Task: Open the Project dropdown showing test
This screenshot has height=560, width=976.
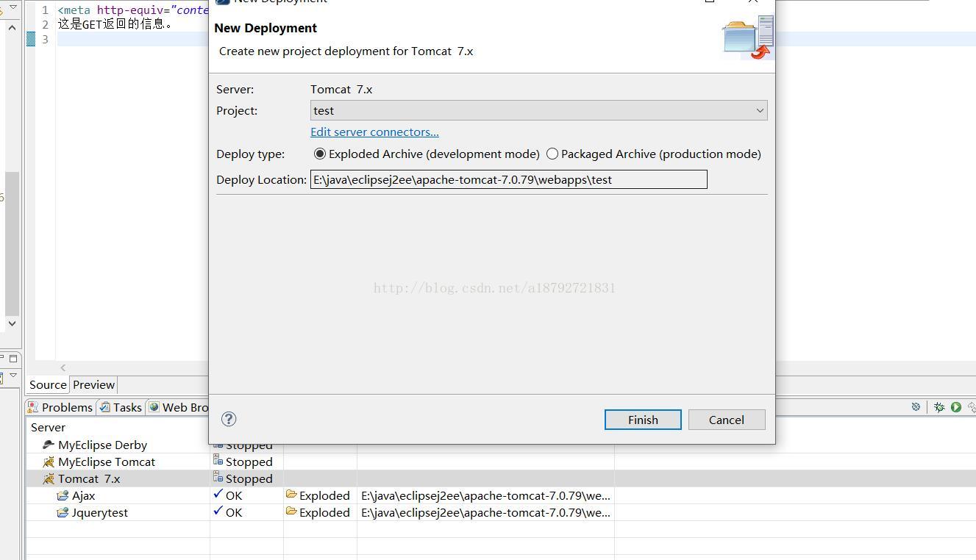Action: point(538,110)
